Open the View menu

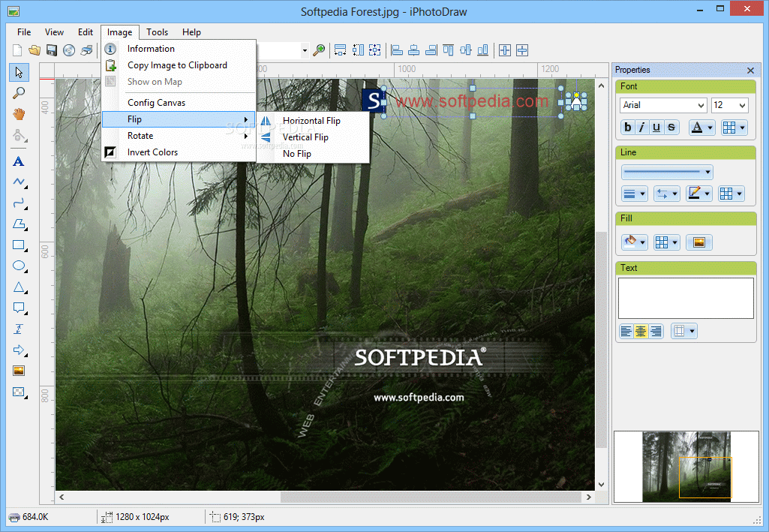pyautogui.click(x=54, y=32)
